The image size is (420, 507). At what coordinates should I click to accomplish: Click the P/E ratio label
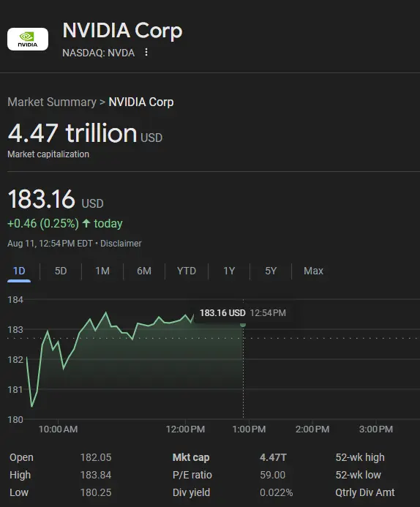click(192, 475)
